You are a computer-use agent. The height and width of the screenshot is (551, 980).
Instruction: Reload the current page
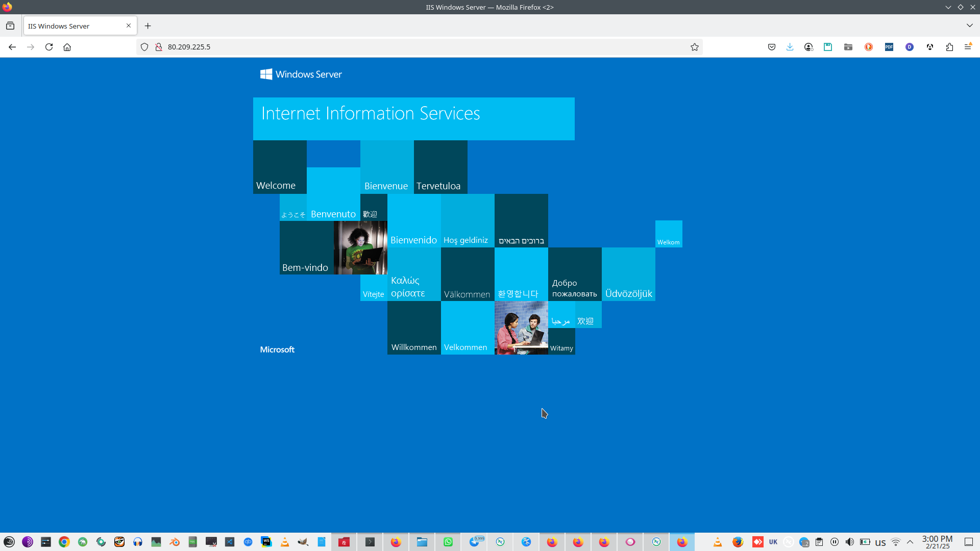(x=49, y=47)
